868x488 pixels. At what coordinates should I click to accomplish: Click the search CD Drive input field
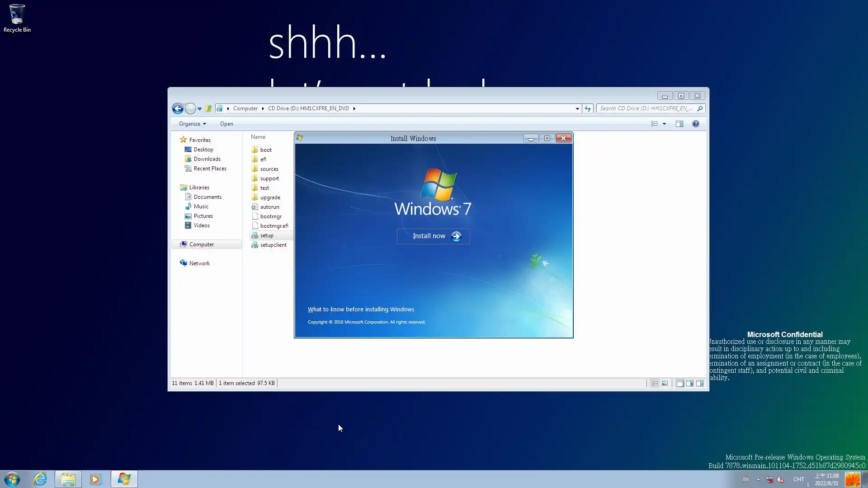click(646, 108)
